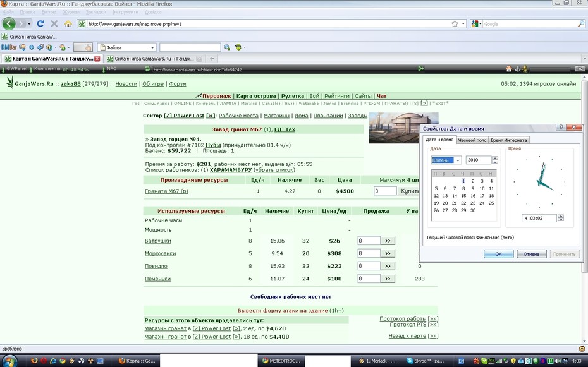Click the >> sell button for Печеньки
The height and width of the screenshot is (367, 588).
(x=388, y=279)
